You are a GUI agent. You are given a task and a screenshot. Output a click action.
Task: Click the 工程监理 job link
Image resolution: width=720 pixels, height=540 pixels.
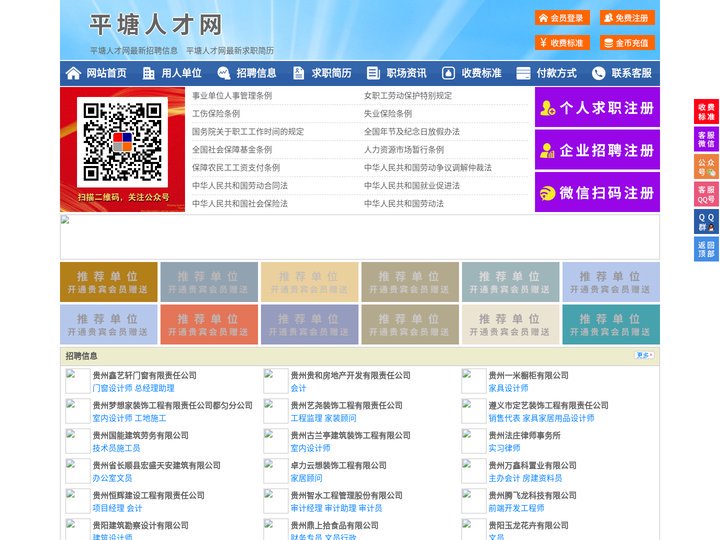(x=306, y=418)
